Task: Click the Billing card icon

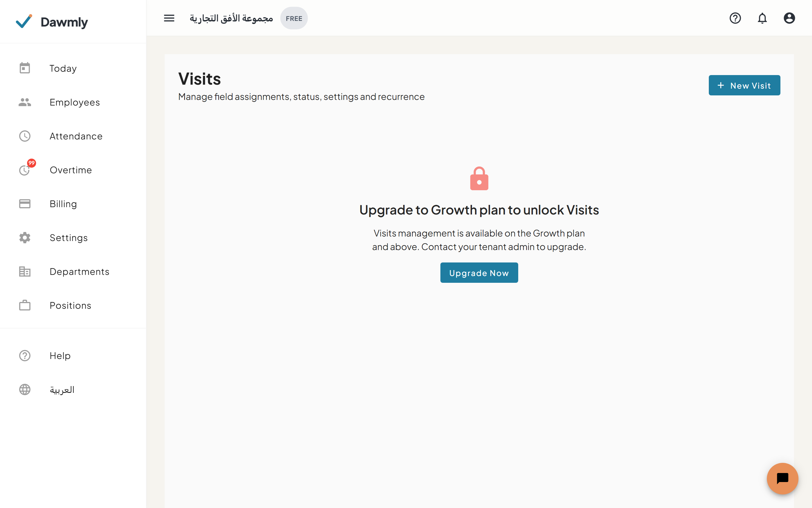Action: coord(25,204)
